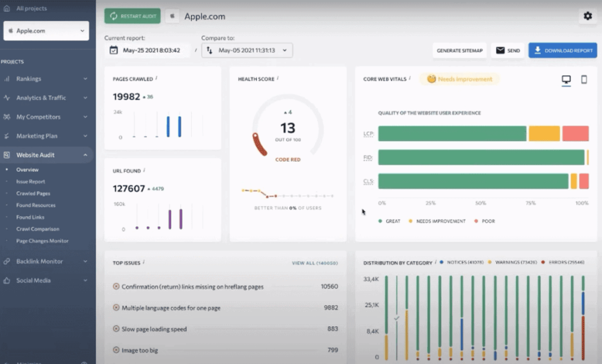602x364 pixels.
Task: Click the compare arrows icon
Action: point(209,51)
